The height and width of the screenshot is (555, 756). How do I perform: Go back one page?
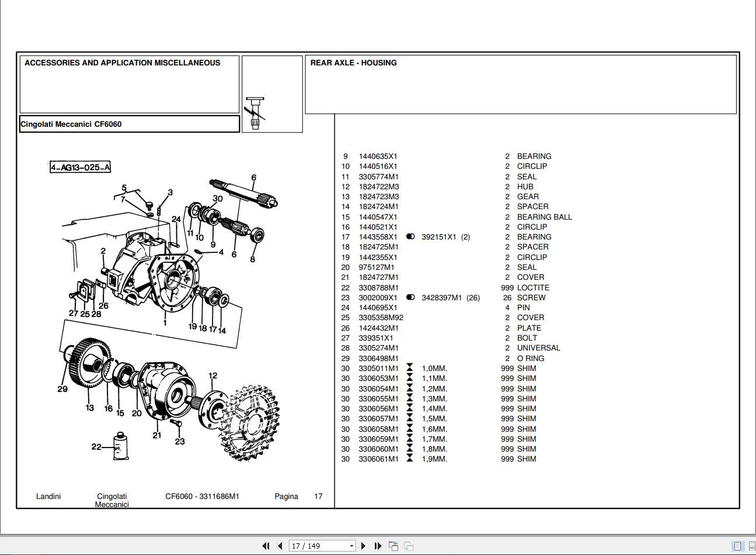[x=280, y=546]
